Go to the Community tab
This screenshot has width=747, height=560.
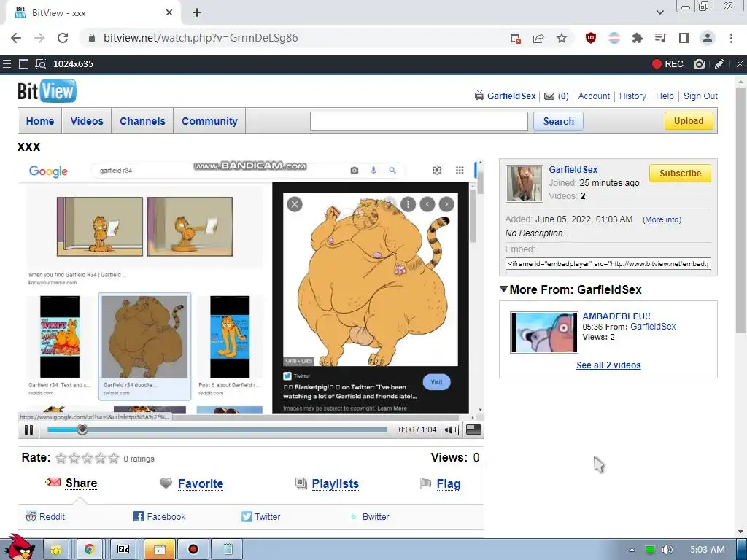coord(209,121)
